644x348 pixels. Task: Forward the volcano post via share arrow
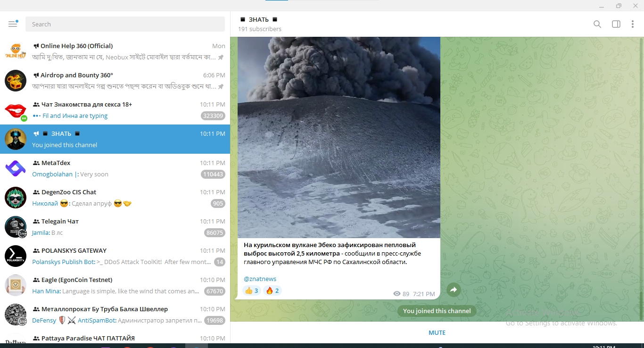pyautogui.click(x=453, y=290)
